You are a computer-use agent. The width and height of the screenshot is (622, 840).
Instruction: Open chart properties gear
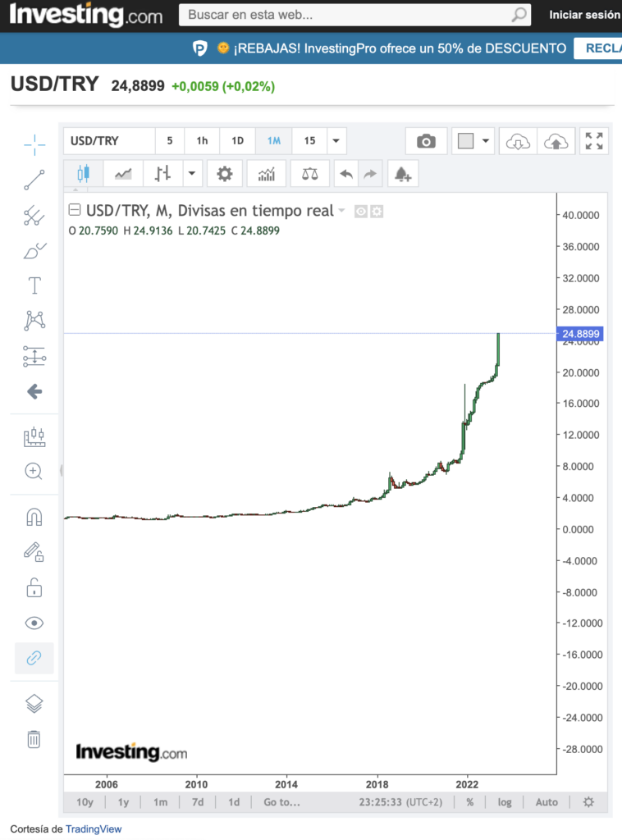225,174
